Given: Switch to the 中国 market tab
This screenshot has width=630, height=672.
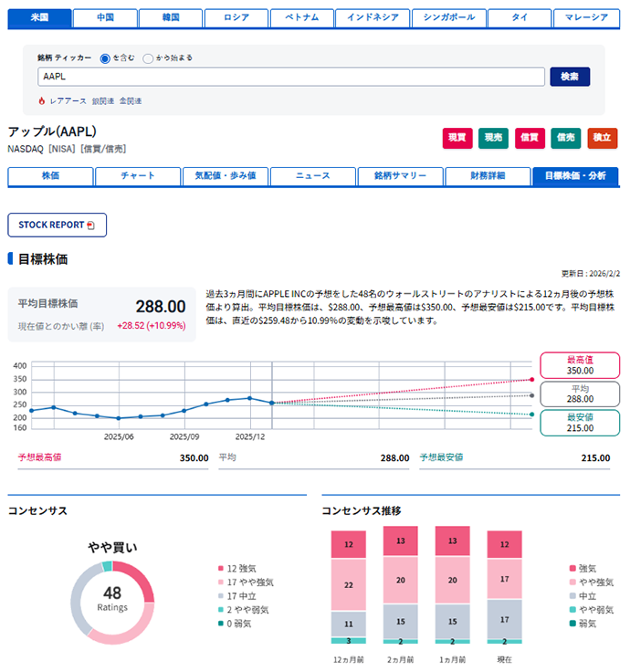Looking at the screenshot, I should [105, 18].
